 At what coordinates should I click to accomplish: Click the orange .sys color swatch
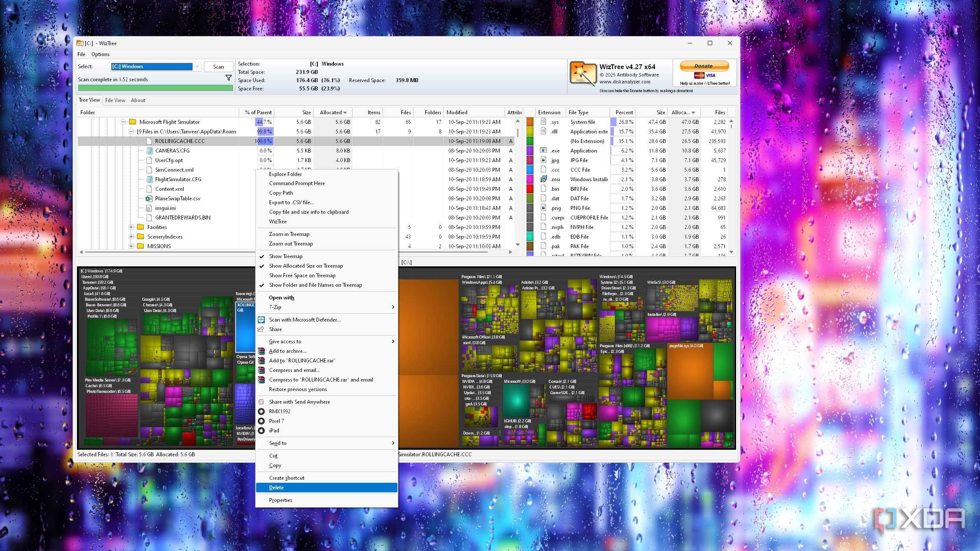(x=530, y=122)
